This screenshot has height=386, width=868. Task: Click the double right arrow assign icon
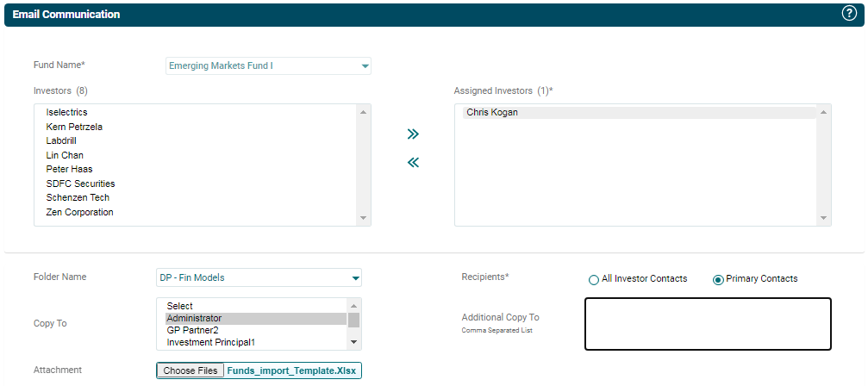[x=413, y=134]
